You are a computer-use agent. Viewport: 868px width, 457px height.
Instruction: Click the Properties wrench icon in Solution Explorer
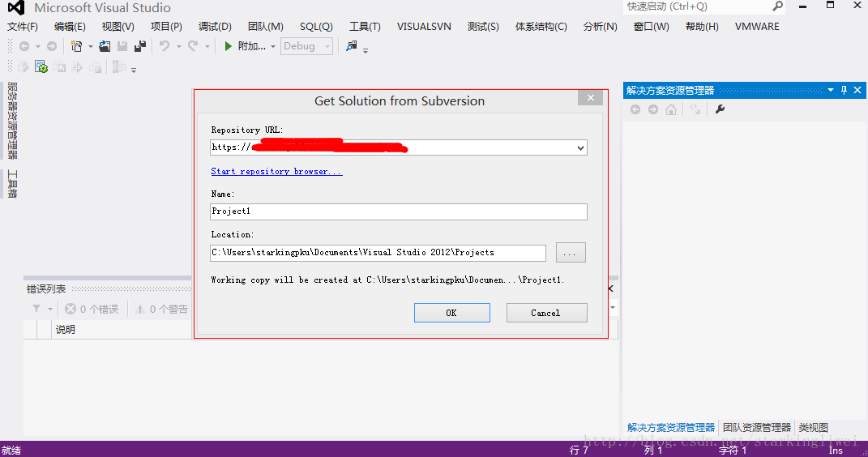tap(720, 109)
